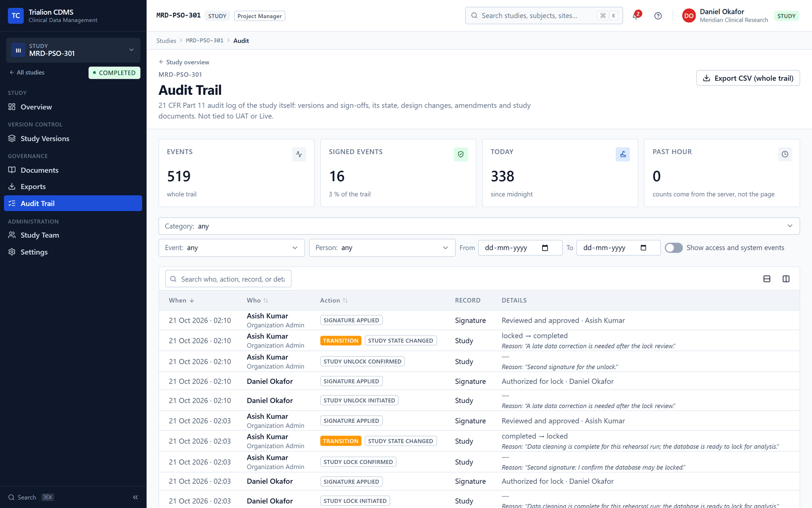Screen dimensions: 812x508
Task: Open the To date calendar picker
Action: pyautogui.click(x=643, y=248)
